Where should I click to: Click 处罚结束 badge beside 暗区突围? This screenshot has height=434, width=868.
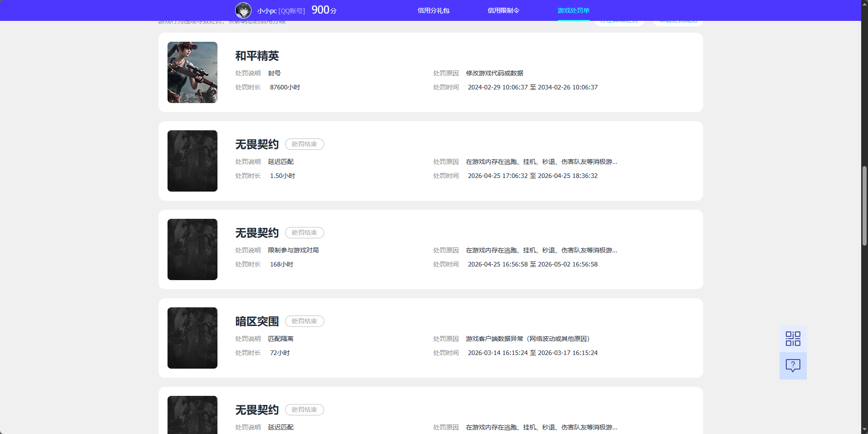pos(305,321)
